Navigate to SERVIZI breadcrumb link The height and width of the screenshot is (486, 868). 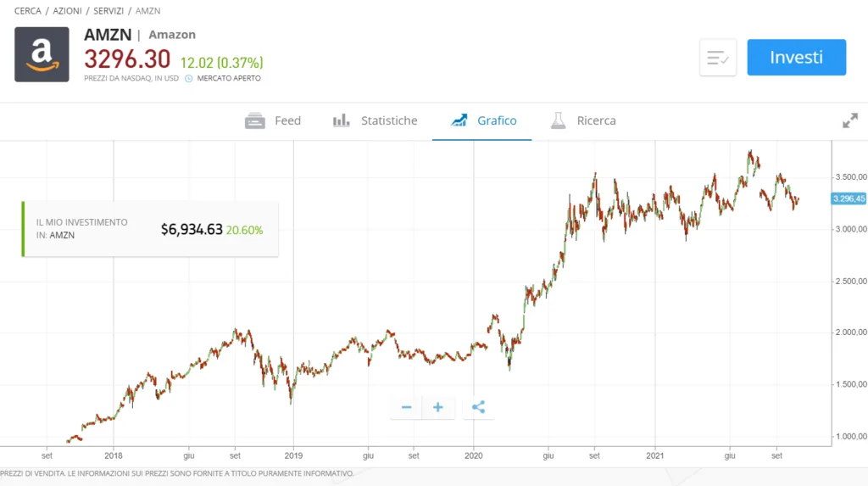coord(108,10)
